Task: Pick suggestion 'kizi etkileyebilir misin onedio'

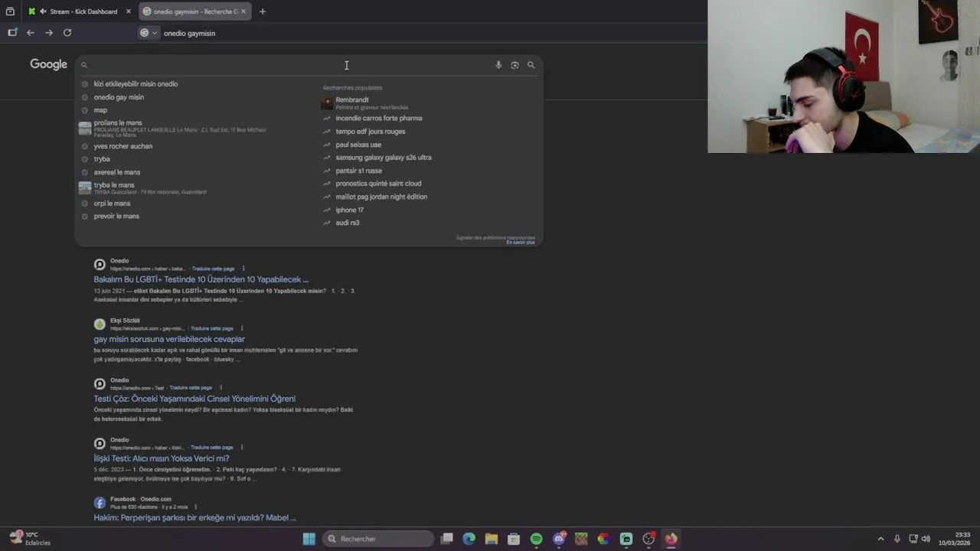Action: click(x=136, y=84)
